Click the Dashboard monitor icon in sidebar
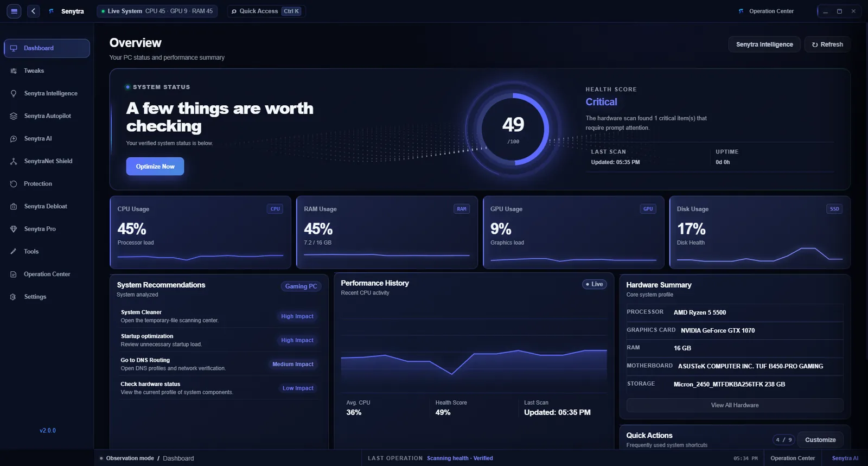 tap(14, 48)
